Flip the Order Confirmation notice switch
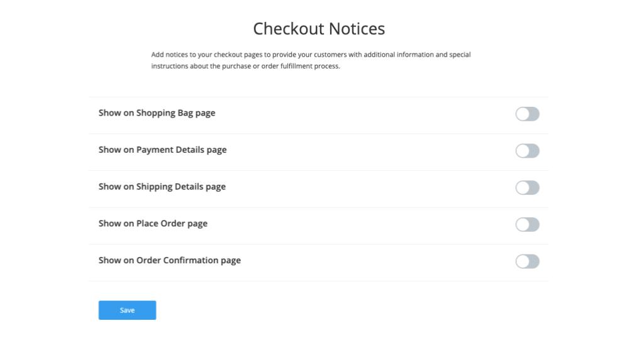 tap(527, 261)
